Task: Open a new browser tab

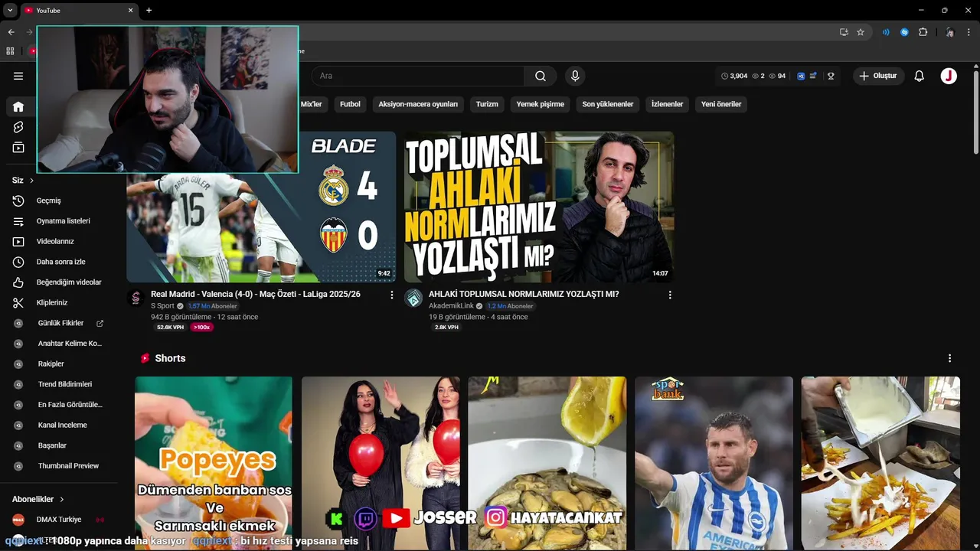Action: coord(149,10)
